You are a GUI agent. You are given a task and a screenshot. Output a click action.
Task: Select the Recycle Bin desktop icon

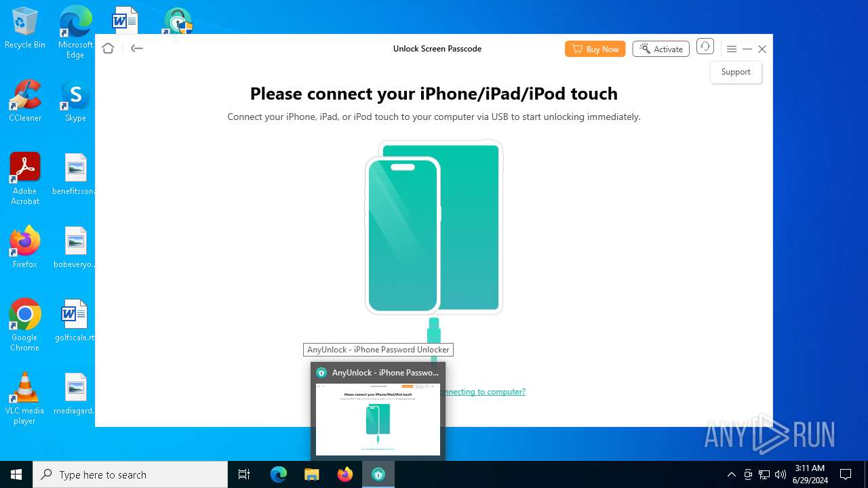point(25,28)
